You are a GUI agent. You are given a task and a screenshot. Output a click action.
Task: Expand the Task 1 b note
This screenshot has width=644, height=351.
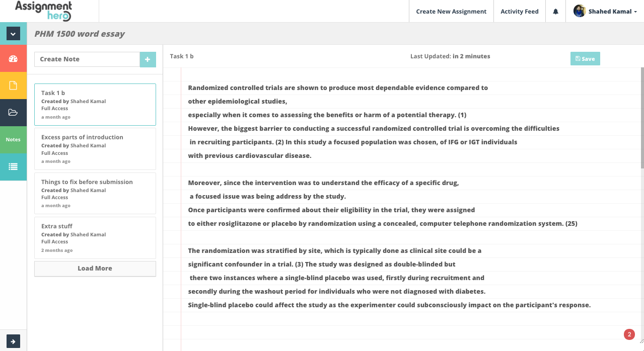pyautogui.click(x=95, y=104)
